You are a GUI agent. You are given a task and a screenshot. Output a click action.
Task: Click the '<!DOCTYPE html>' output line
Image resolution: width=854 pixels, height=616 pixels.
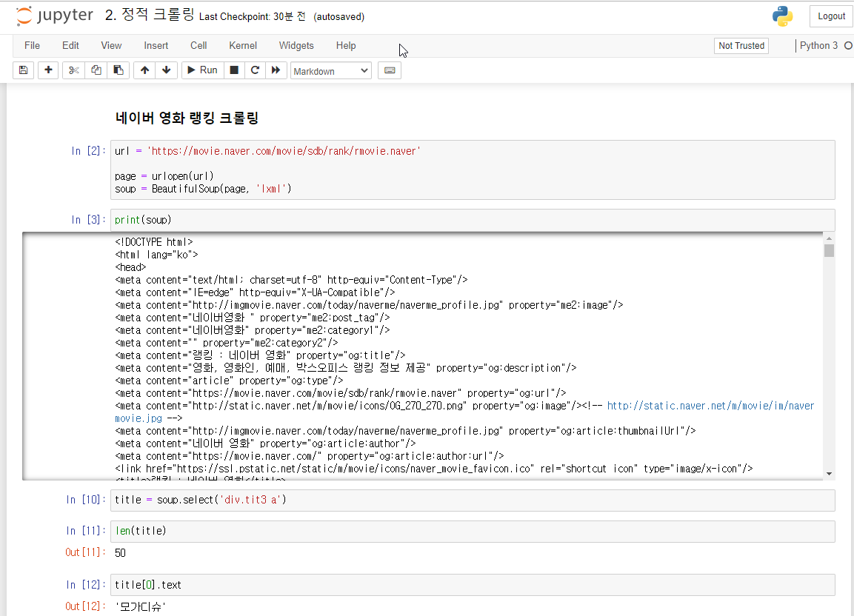(x=154, y=242)
